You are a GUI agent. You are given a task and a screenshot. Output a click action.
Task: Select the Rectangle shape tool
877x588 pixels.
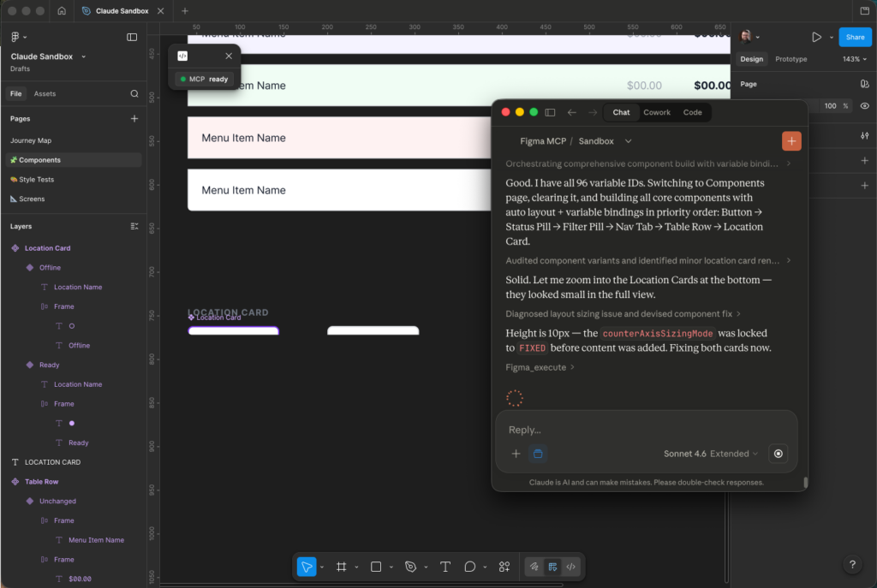[376, 567]
